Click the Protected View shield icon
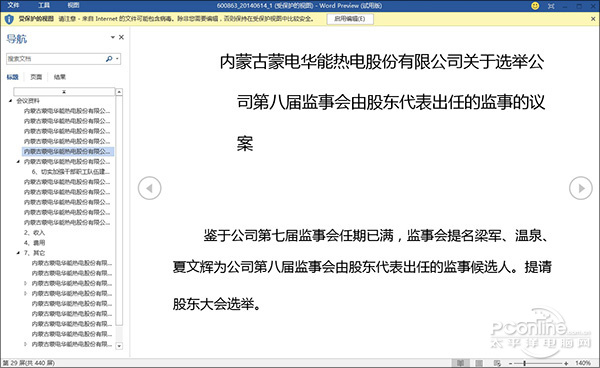Screen dimensions: 600x368 tap(9, 19)
